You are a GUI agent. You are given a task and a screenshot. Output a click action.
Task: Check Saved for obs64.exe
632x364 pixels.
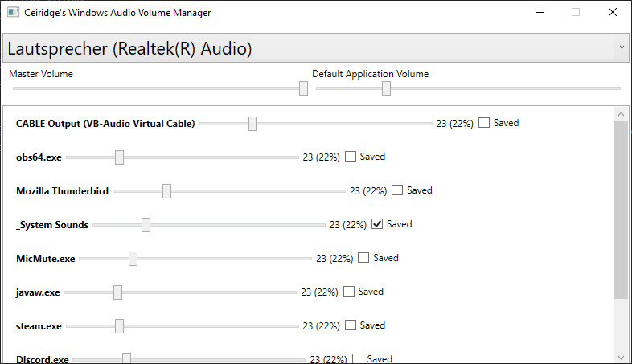pyautogui.click(x=351, y=157)
